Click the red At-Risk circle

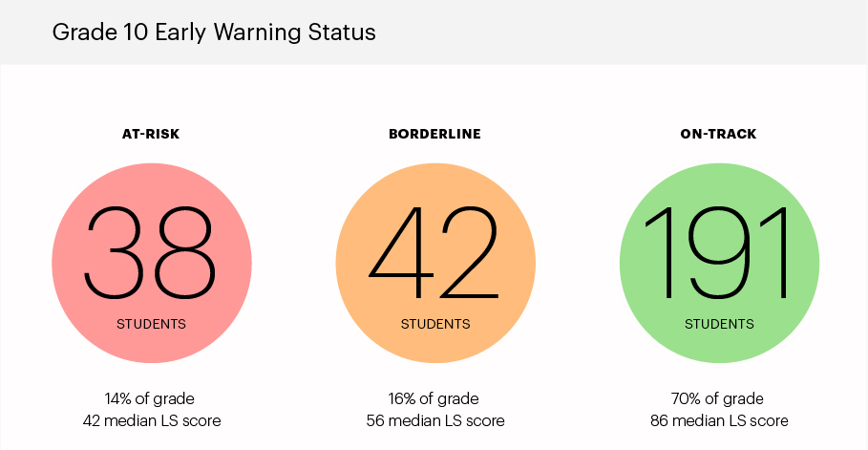point(152,263)
